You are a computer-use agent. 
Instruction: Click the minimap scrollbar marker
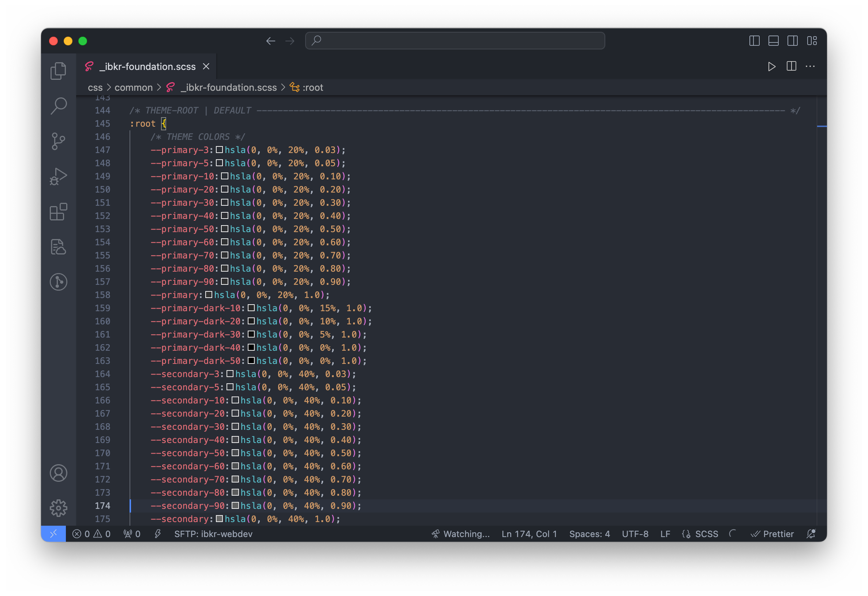(822, 126)
